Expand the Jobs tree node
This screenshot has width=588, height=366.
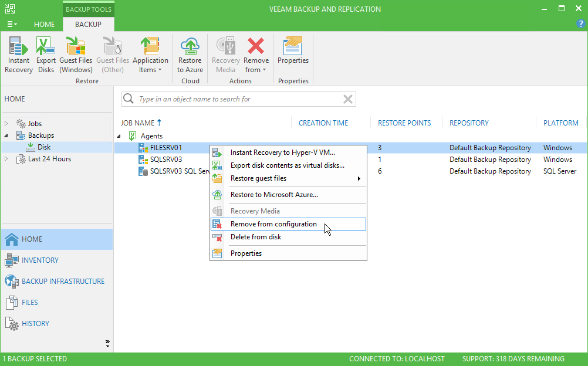click(x=6, y=123)
